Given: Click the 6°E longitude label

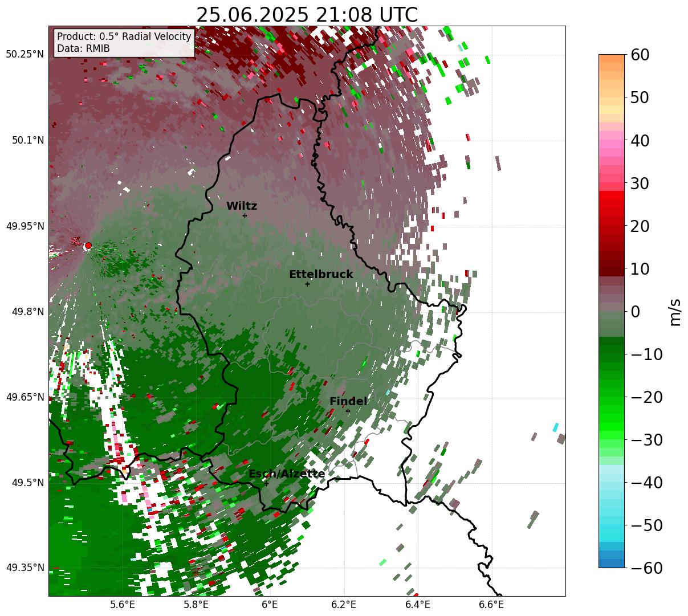Looking at the screenshot, I should [x=270, y=605].
